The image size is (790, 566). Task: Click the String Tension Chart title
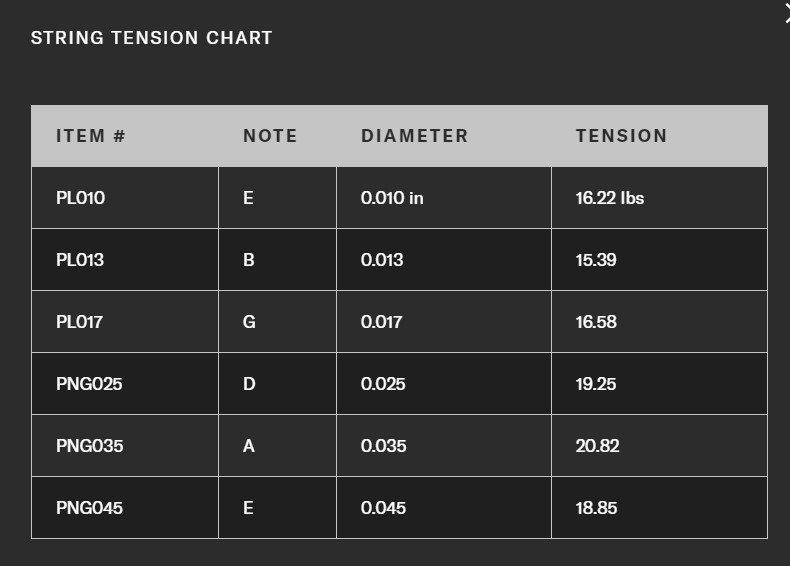[x=151, y=38]
